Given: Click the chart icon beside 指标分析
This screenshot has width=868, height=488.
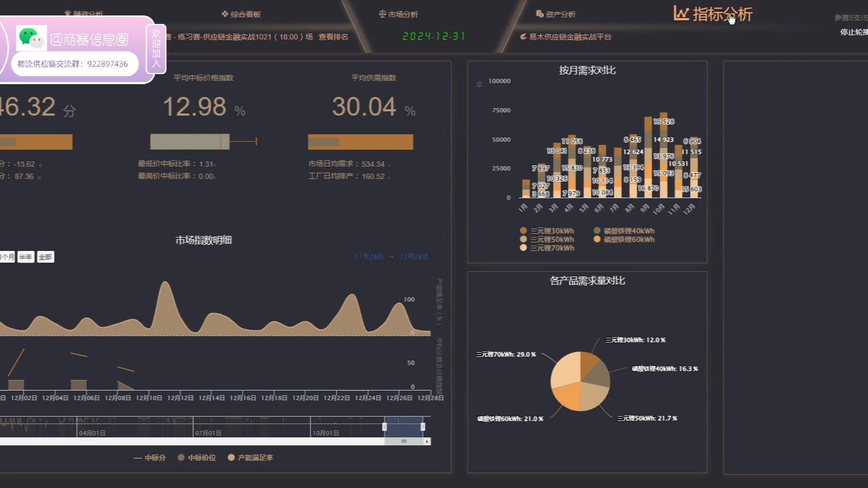Looking at the screenshot, I should [x=681, y=13].
